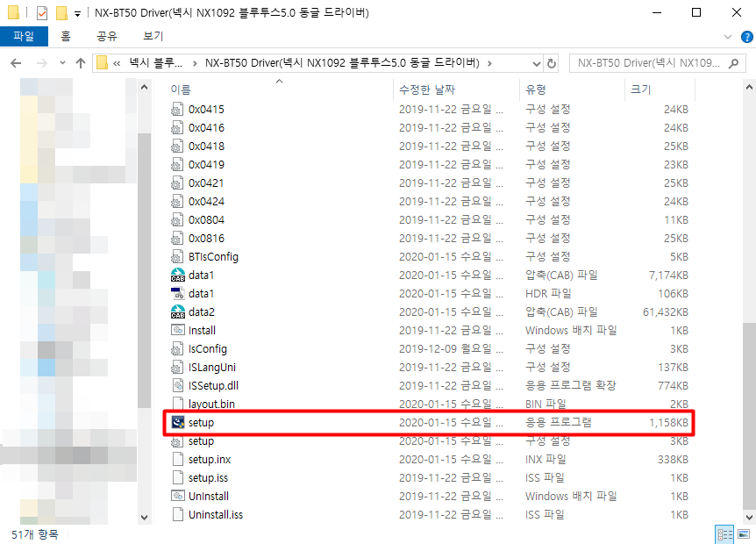Click the 0x0419 config file icon
Screen dimensions: 756x544
(x=177, y=164)
